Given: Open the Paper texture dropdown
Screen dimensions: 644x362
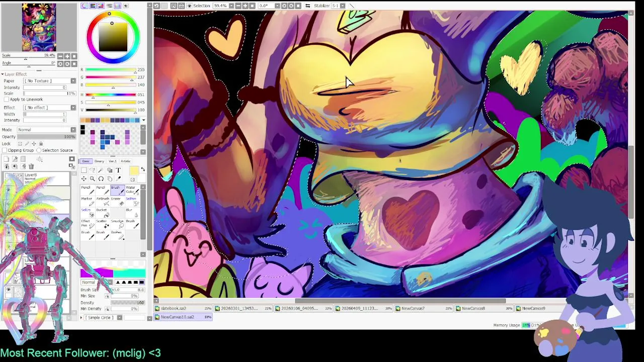Looking at the screenshot, I should click(73, 81).
